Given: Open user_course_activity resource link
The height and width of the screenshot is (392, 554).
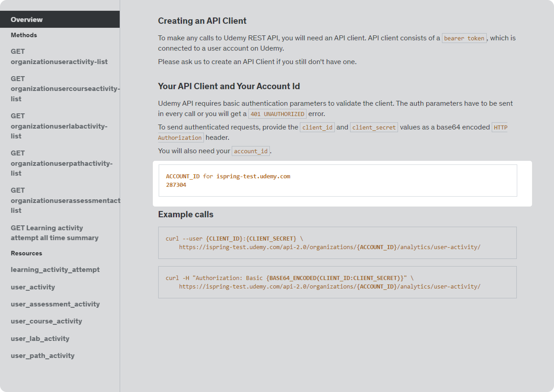Looking at the screenshot, I should click(46, 321).
